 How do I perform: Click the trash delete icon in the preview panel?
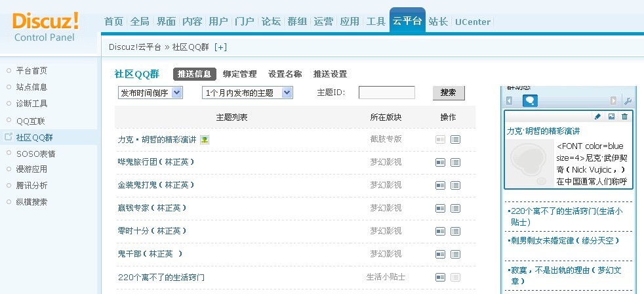(x=625, y=117)
